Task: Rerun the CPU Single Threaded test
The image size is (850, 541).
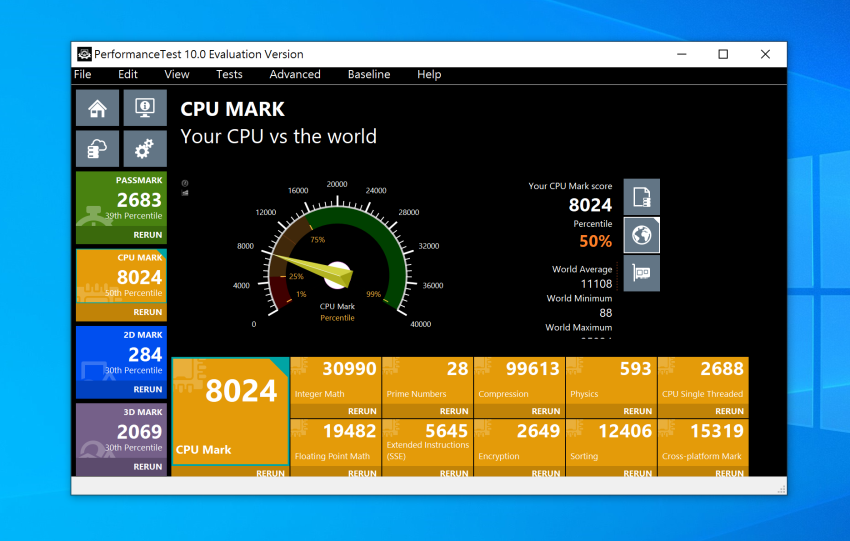Action: tap(729, 411)
